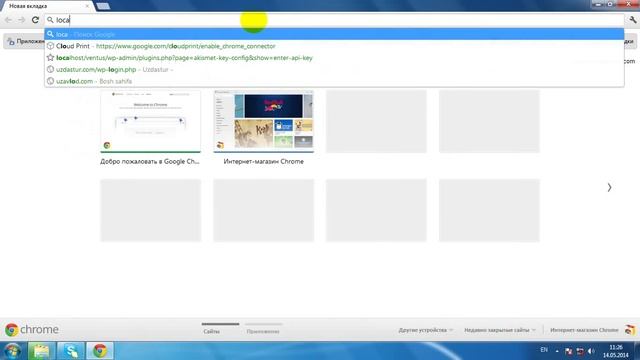
Task: Click the Chrome Web Store footer icon
Action: (x=630, y=330)
